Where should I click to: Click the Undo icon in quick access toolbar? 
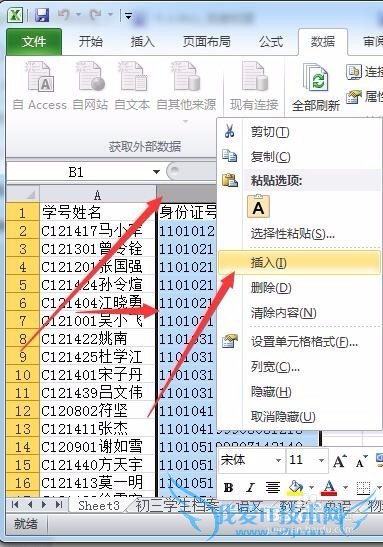tap(64, 15)
